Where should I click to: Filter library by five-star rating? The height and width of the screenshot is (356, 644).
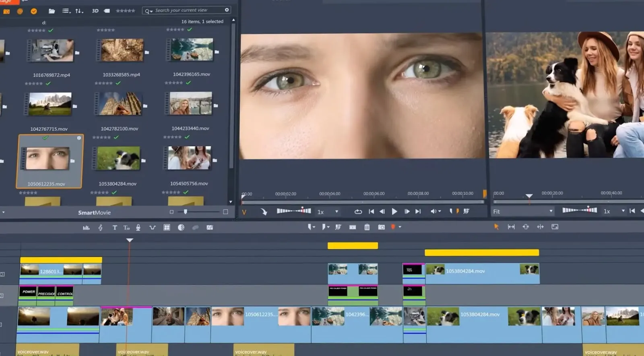126,11
